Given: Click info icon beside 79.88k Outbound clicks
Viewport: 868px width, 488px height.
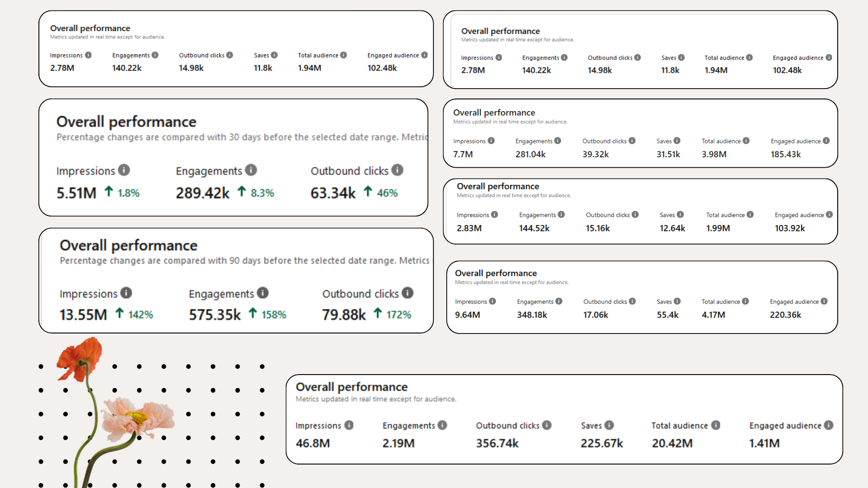Looking at the screenshot, I should point(407,293).
